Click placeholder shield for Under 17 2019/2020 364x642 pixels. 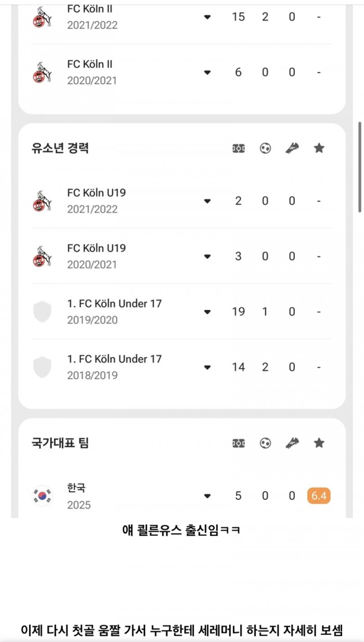42,312
